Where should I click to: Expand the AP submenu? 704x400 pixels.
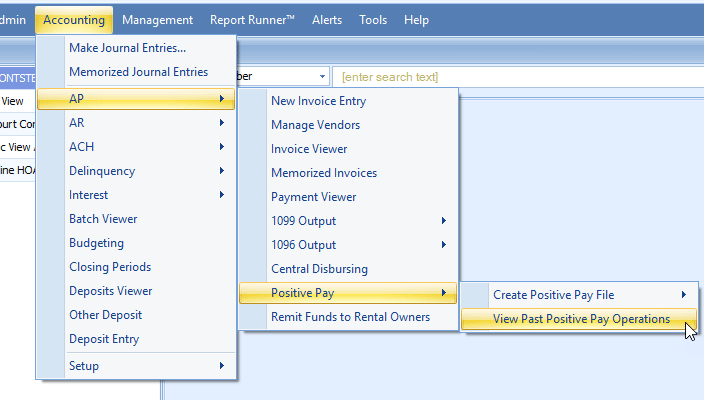136,99
